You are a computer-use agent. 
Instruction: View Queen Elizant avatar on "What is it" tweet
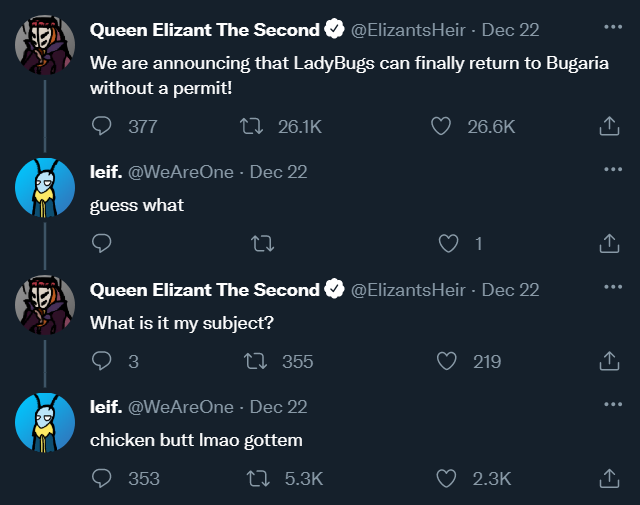pyautogui.click(x=45, y=305)
